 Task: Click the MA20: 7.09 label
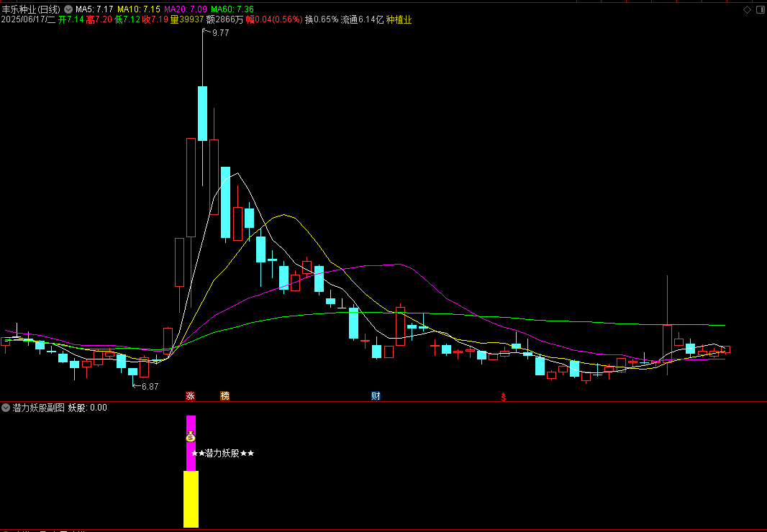click(x=186, y=9)
